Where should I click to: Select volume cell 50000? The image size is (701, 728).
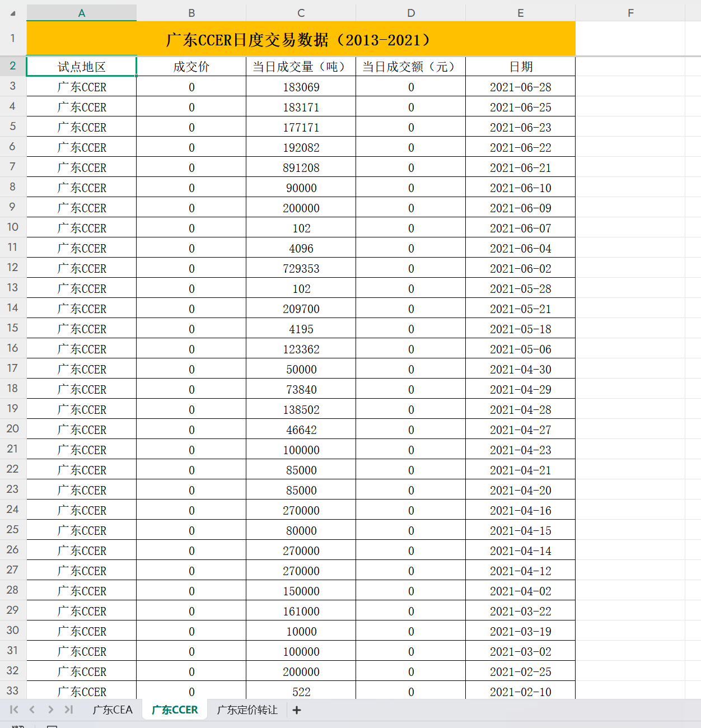(x=301, y=369)
